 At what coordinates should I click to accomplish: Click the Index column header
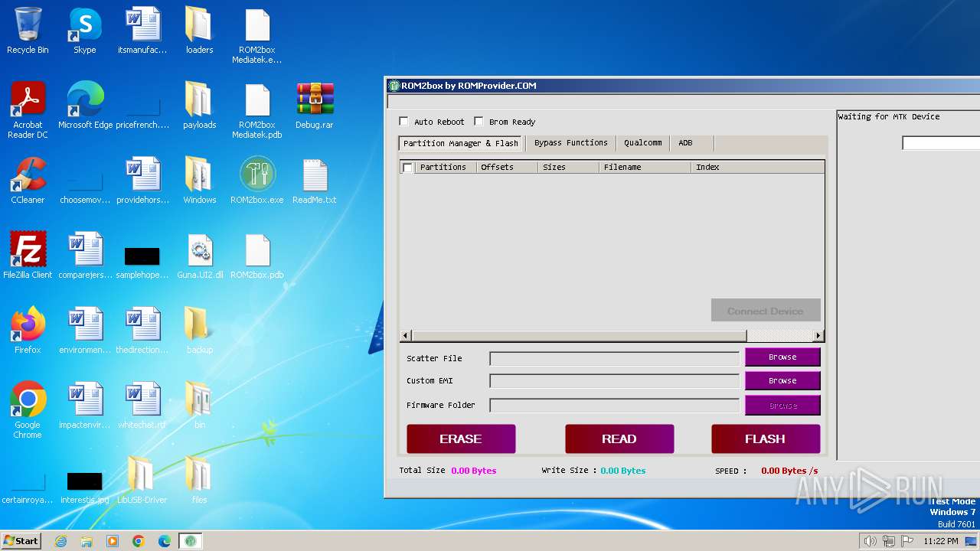click(x=757, y=167)
